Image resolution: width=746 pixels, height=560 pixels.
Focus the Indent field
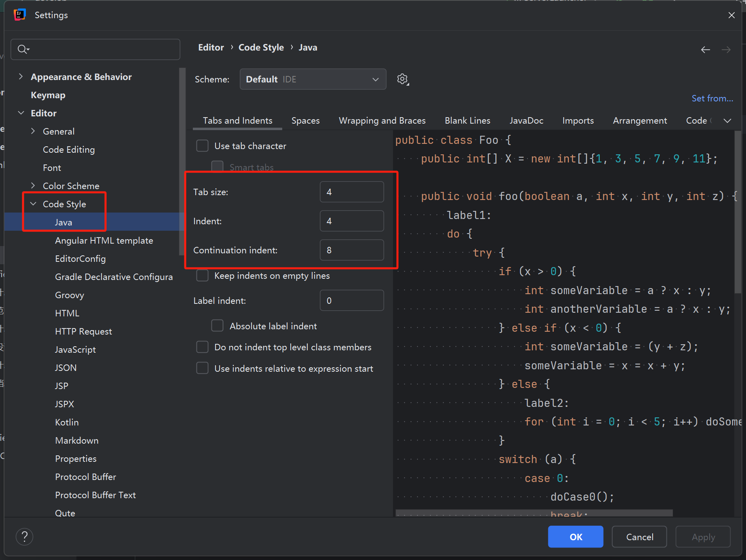[x=352, y=221]
